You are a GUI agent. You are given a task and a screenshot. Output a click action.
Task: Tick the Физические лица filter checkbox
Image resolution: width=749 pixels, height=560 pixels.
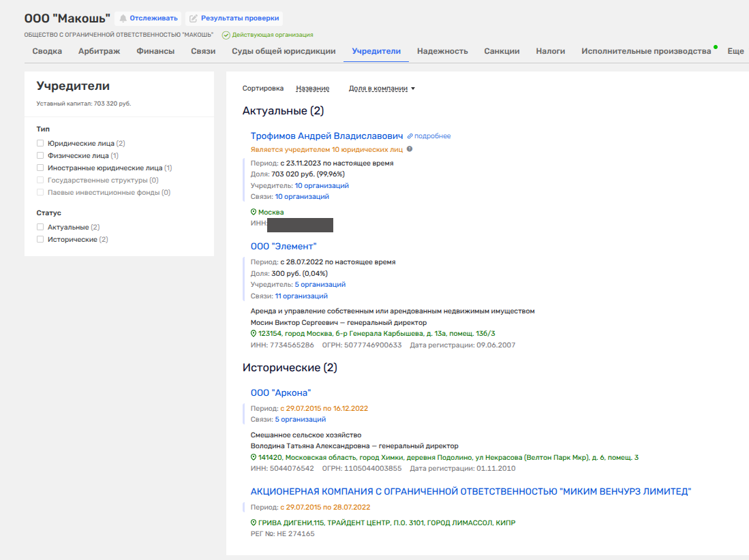point(40,155)
